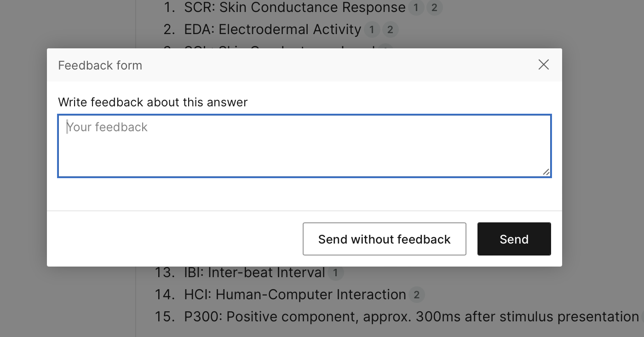This screenshot has height=337, width=644.
Task: Click the 'Write feedback about this answer' label
Action: coord(153,102)
